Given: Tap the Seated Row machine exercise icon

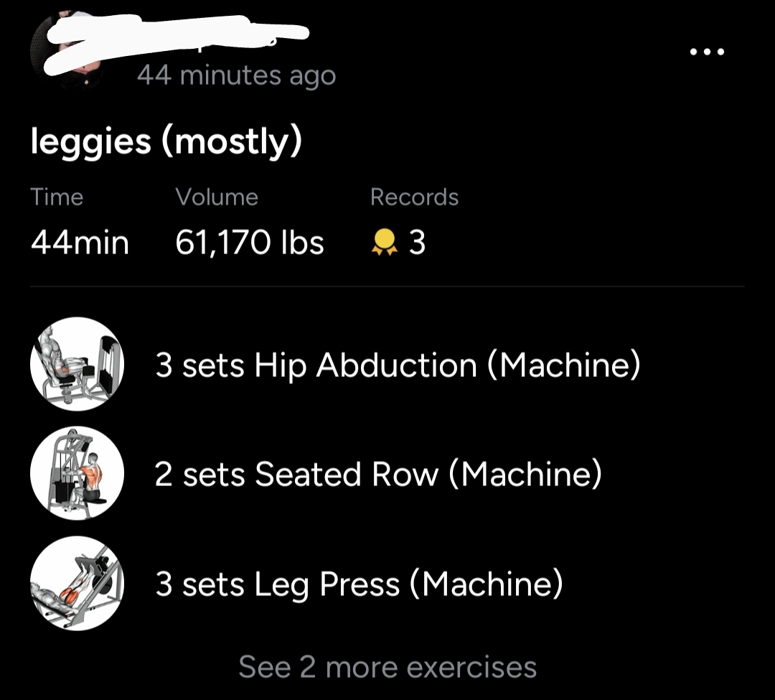Looking at the screenshot, I should [77, 473].
